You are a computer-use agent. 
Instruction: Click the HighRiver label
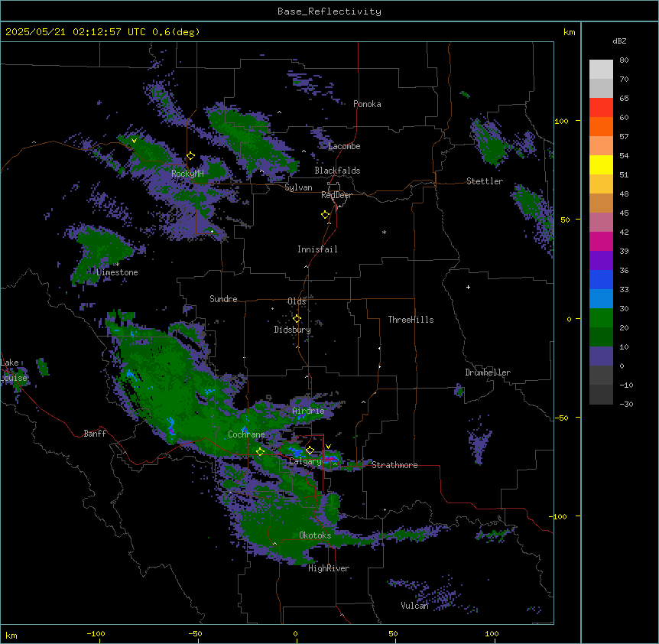329,568
